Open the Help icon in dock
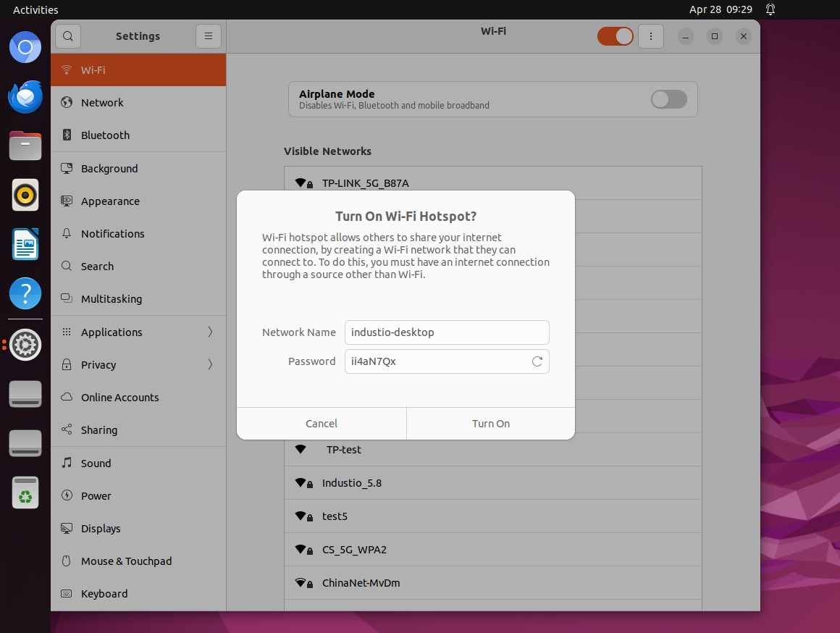This screenshot has height=633, width=840. 25,294
